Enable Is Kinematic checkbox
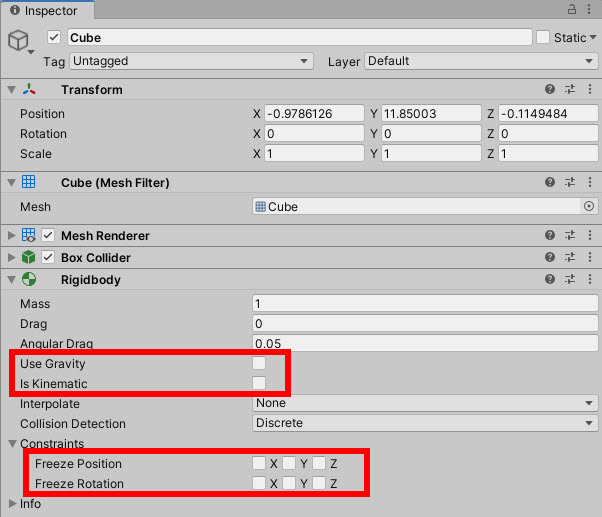The image size is (602, 517). (259, 383)
